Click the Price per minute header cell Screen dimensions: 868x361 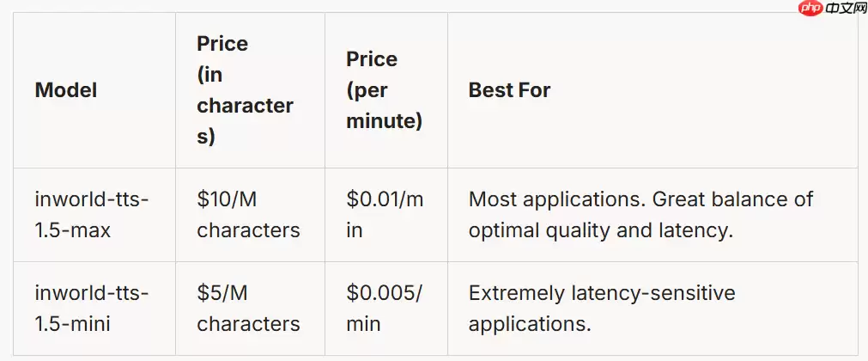click(384, 90)
